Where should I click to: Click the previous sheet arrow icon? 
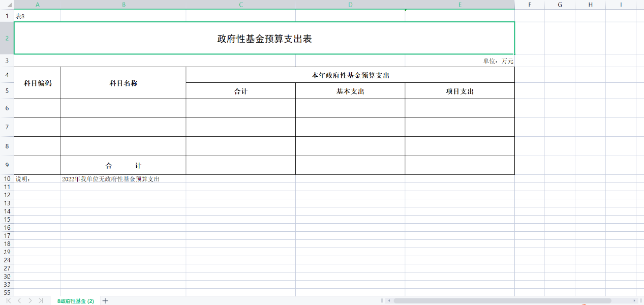click(x=19, y=300)
